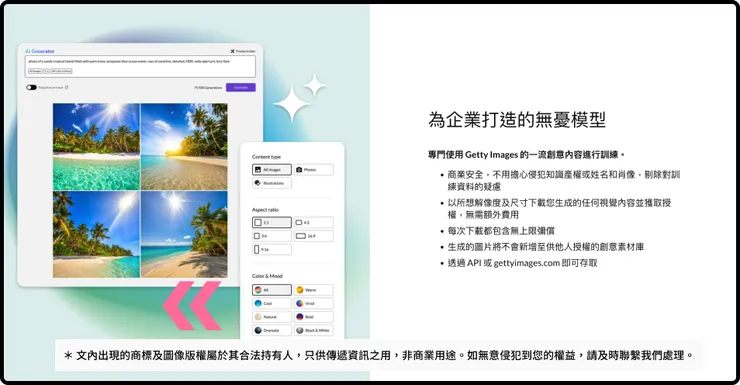Open the top-right generated beach image
This screenshot has height=385, width=740.
pos(184,147)
